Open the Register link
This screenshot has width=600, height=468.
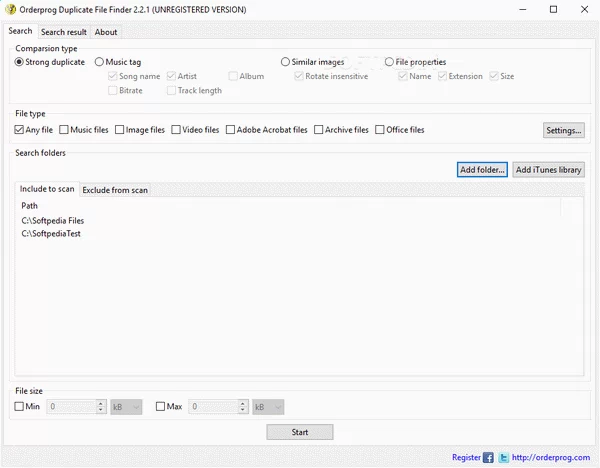click(x=466, y=457)
